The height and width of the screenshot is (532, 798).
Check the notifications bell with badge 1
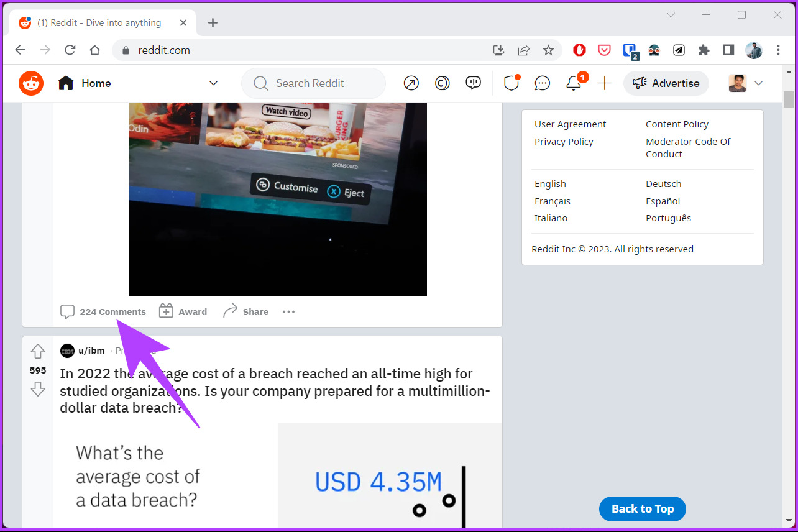pyautogui.click(x=573, y=83)
